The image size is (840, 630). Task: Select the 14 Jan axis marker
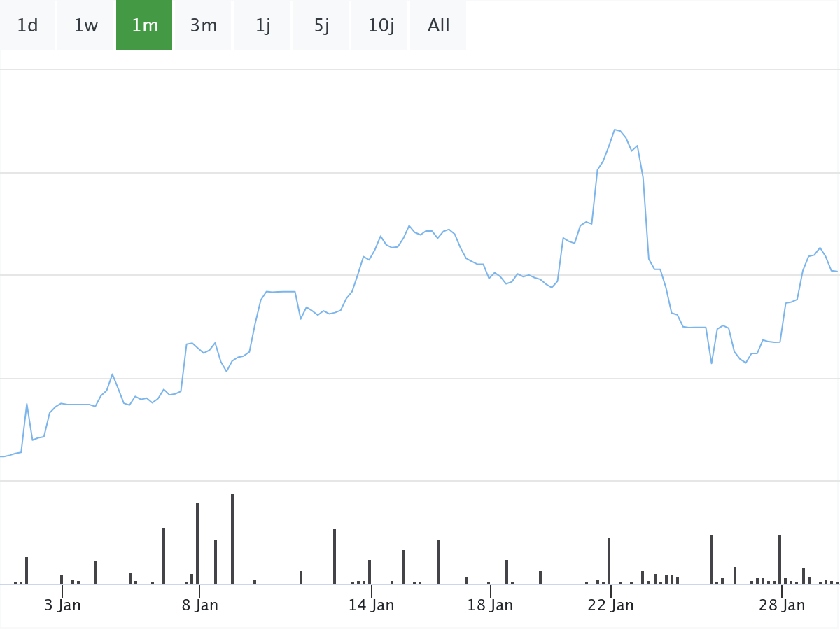[371, 605]
